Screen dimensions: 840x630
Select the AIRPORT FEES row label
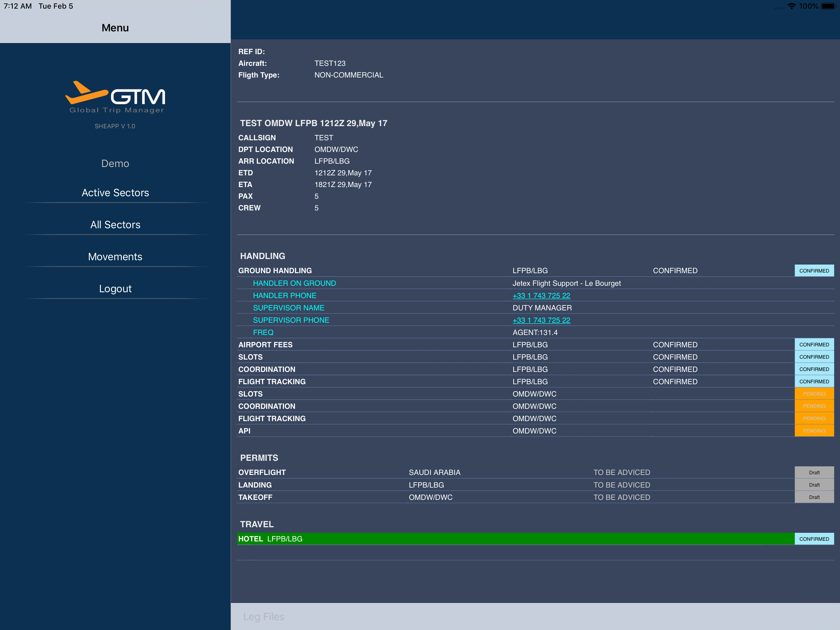coord(265,345)
